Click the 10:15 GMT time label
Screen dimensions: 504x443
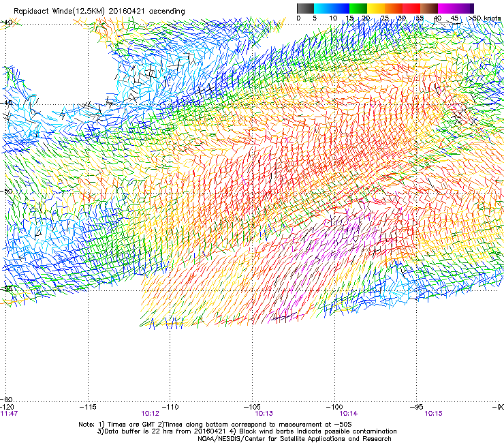pos(433,414)
